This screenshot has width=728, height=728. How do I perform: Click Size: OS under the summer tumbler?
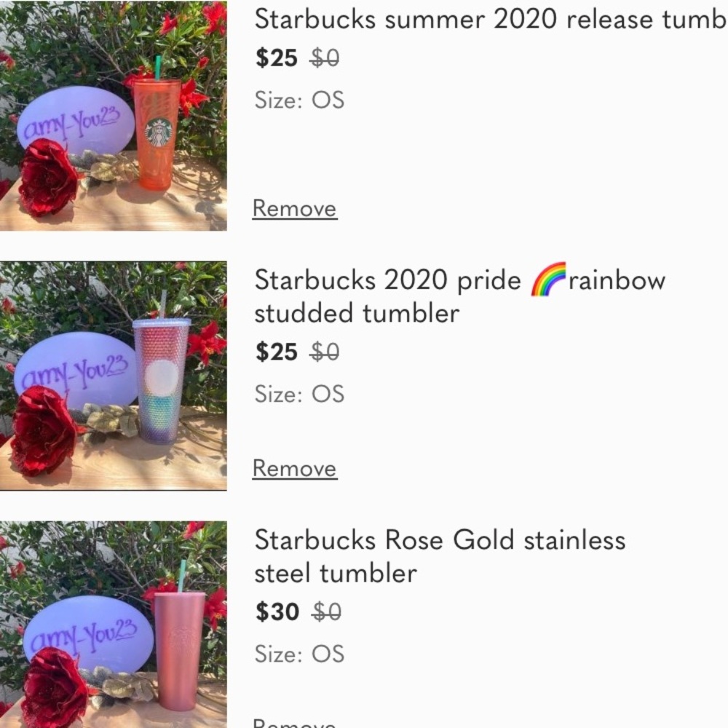pos(299,100)
